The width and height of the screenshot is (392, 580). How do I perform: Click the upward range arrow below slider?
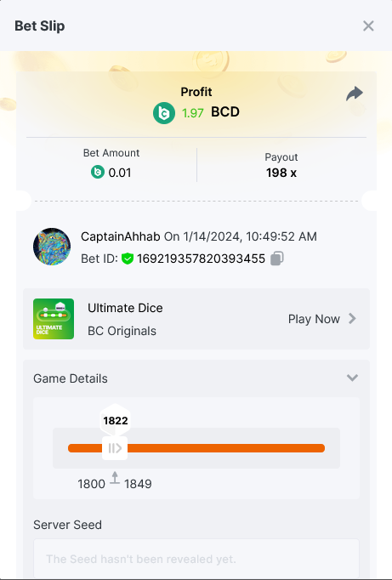pyautogui.click(x=115, y=478)
